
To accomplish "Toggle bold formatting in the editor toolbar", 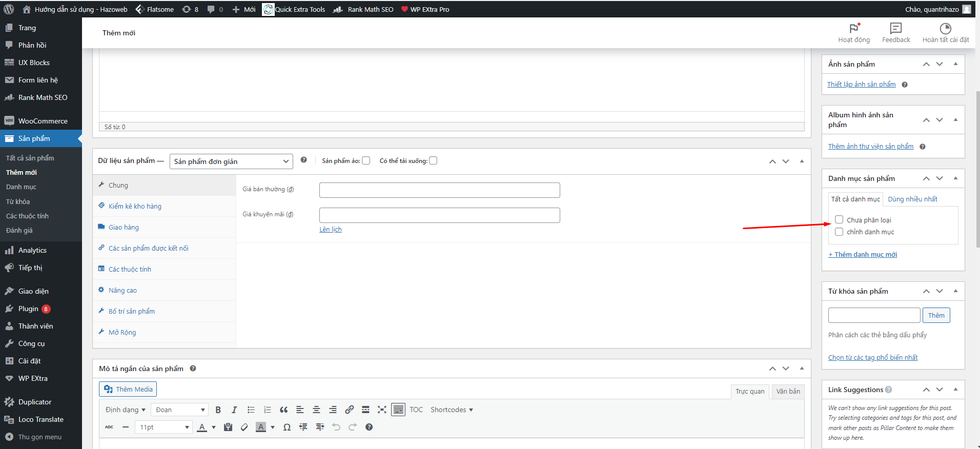I will (x=218, y=410).
